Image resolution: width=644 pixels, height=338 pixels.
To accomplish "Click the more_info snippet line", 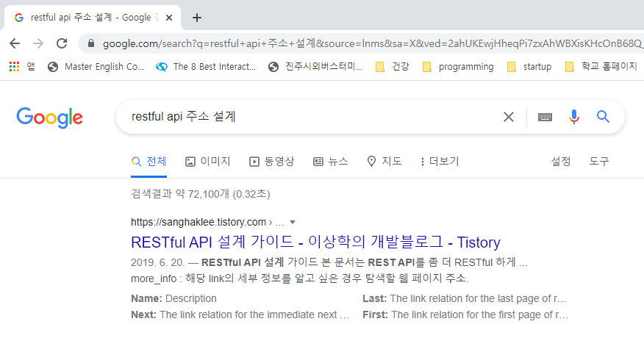I will pyautogui.click(x=299, y=278).
